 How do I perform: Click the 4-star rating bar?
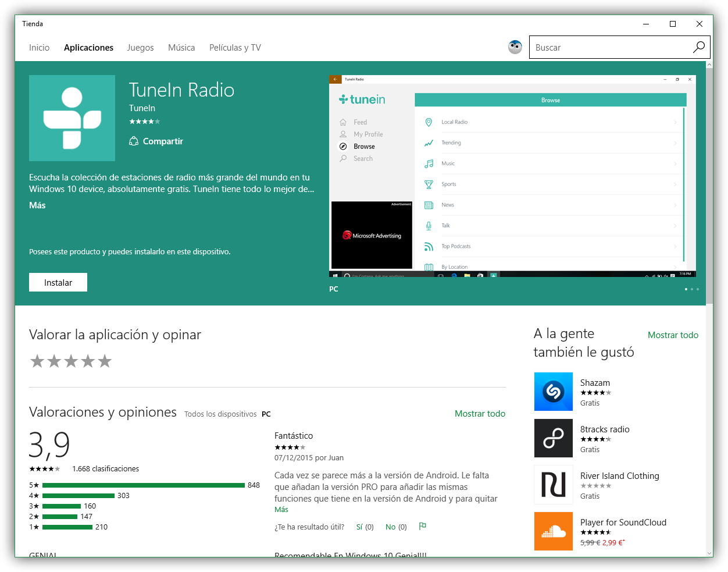78,496
